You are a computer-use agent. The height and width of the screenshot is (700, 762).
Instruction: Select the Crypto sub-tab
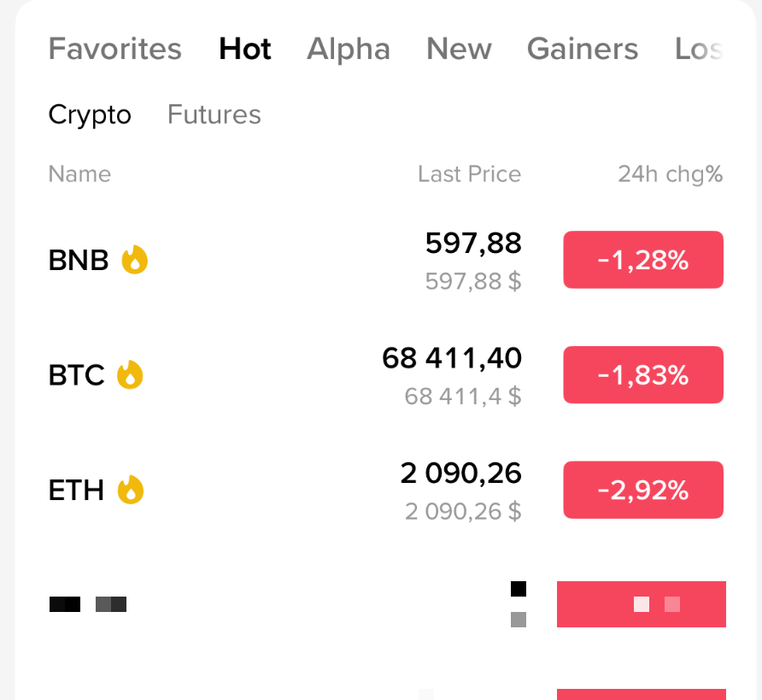[90, 115]
